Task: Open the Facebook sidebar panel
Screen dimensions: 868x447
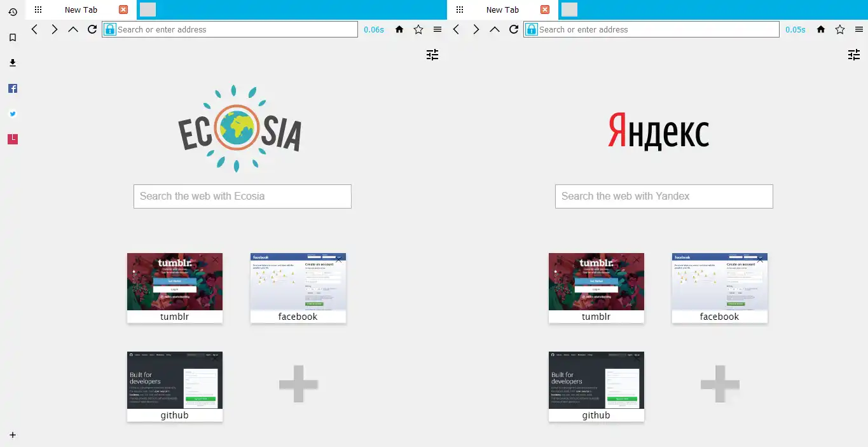Action: click(x=13, y=88)
